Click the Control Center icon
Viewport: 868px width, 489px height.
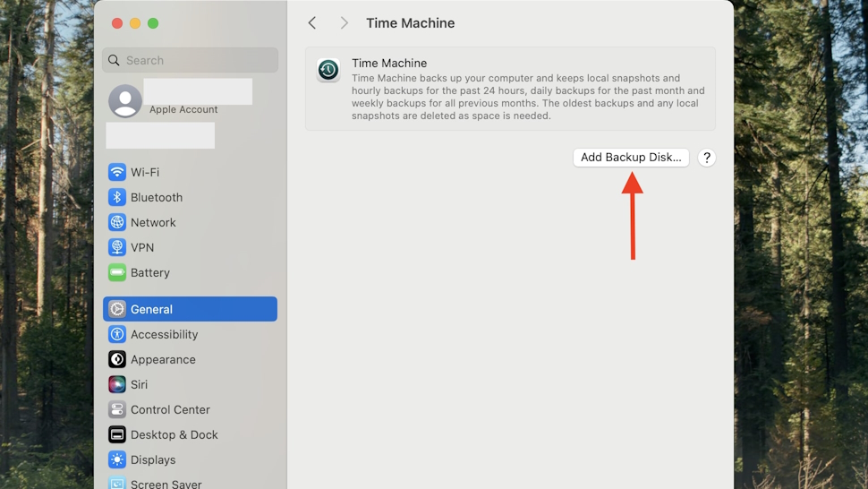(x=117, y=410)
